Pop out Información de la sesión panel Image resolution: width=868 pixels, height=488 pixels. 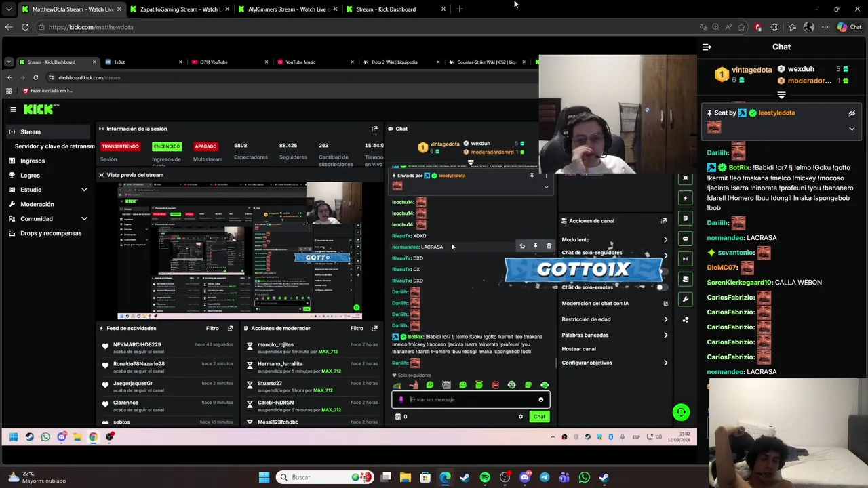pyautogui.click(x=374, y=129)
